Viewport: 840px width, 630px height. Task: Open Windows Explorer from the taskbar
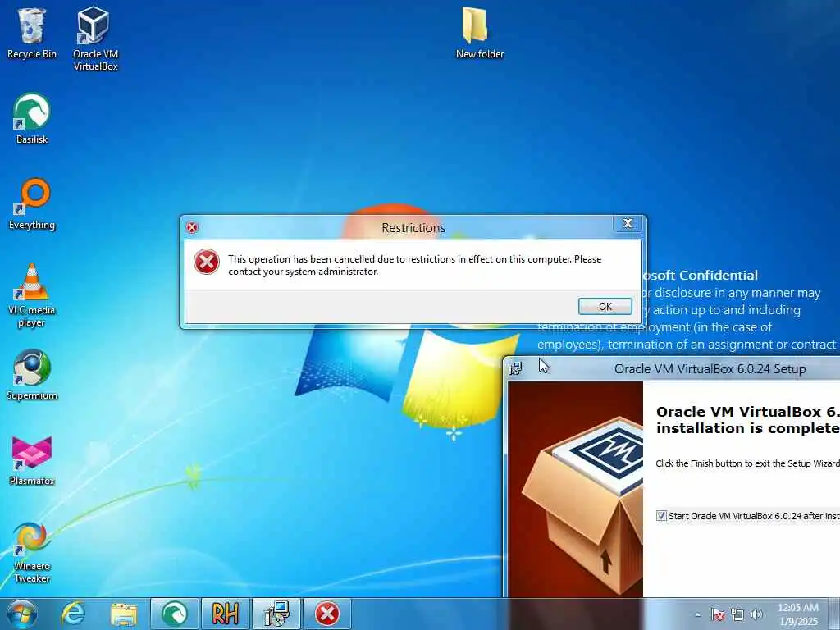(124, 614)
